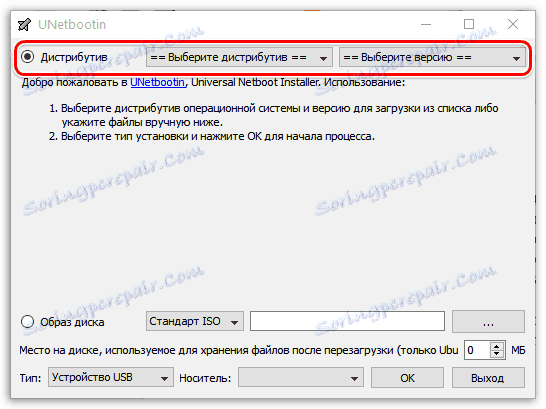Screen dimensions: 546x409
Task: Click the persistent space МБ number field
Action: click(477, 350)
